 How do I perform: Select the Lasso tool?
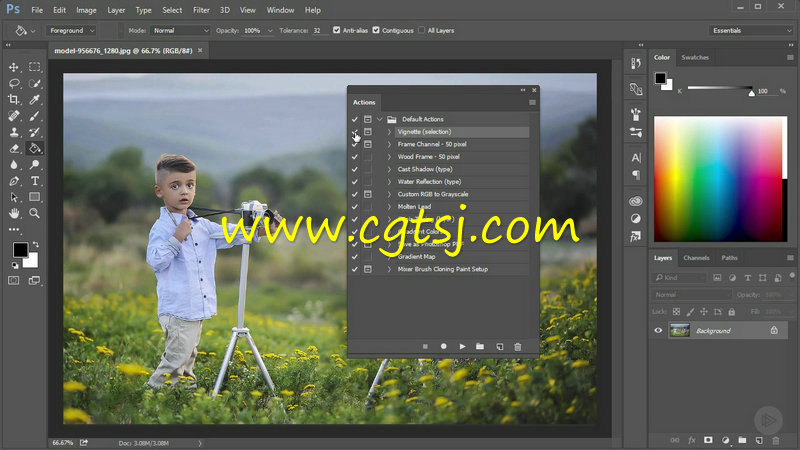14,83
